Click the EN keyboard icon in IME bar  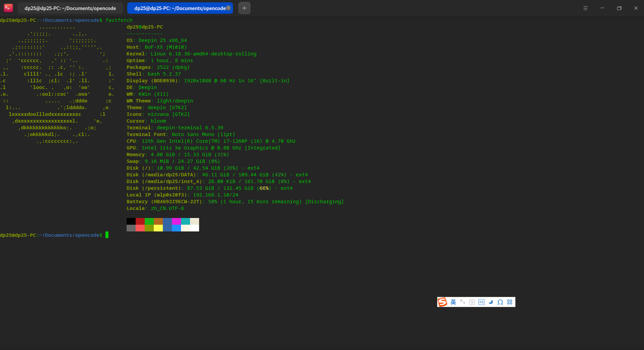(x=481, y=302)
